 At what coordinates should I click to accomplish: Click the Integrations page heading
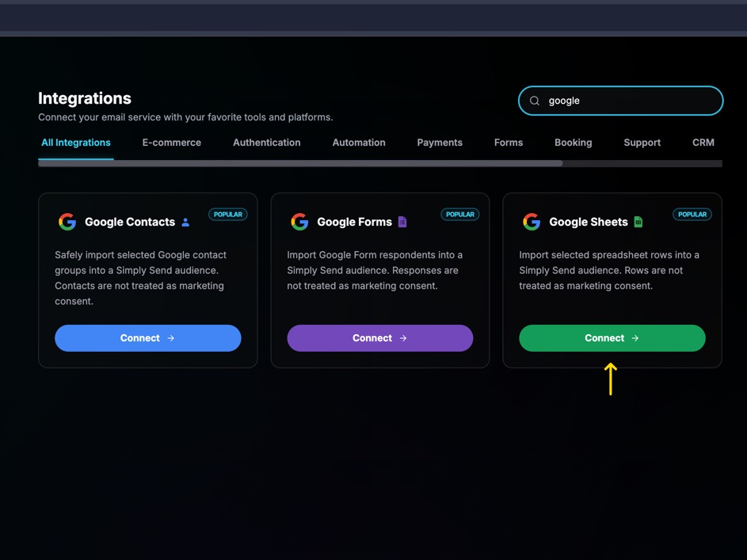coord(85,98)
